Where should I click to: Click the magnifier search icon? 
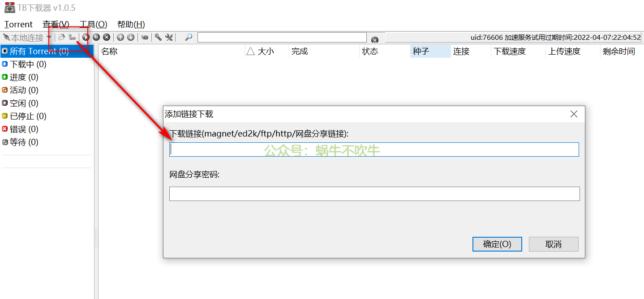pos(188,37)
